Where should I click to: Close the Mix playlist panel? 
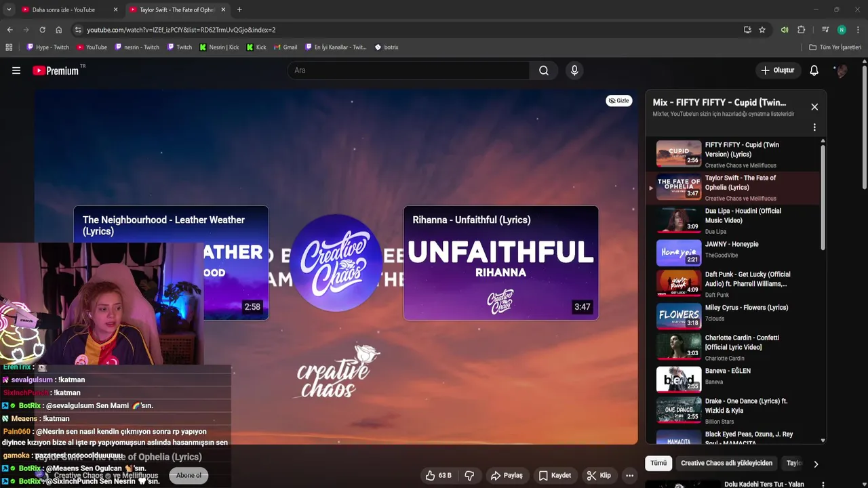tap(814, 107)
